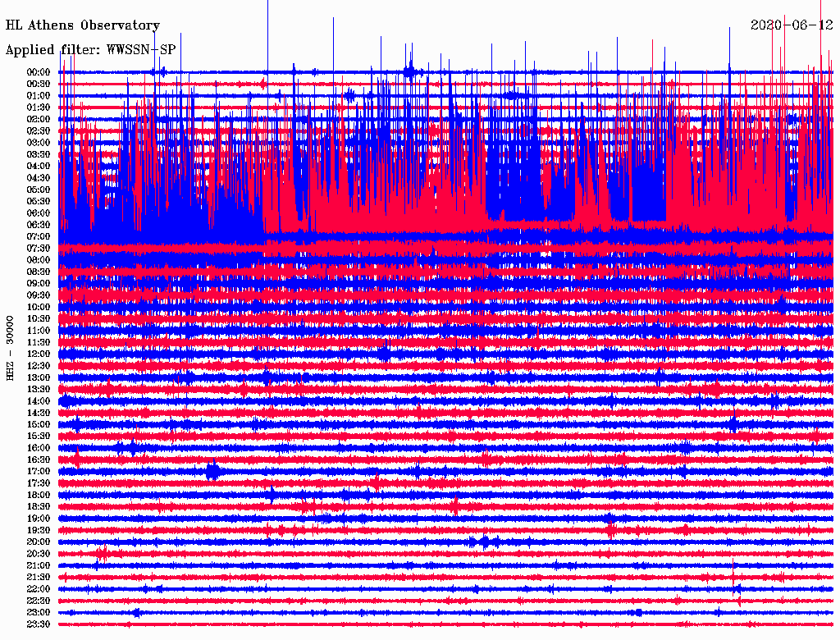Select the 14:00 time label
Screen dimensions: 840x640
click(39, 401)
